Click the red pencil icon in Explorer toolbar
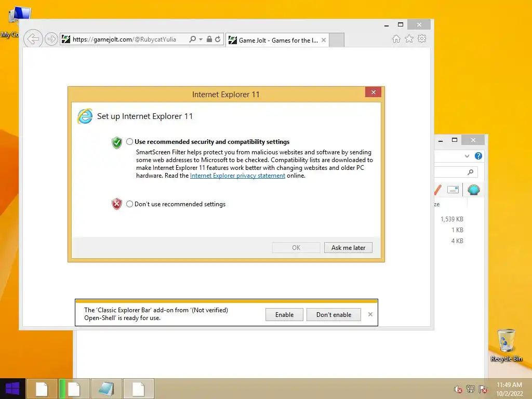532x399 pixels. (x=437, y=190)
